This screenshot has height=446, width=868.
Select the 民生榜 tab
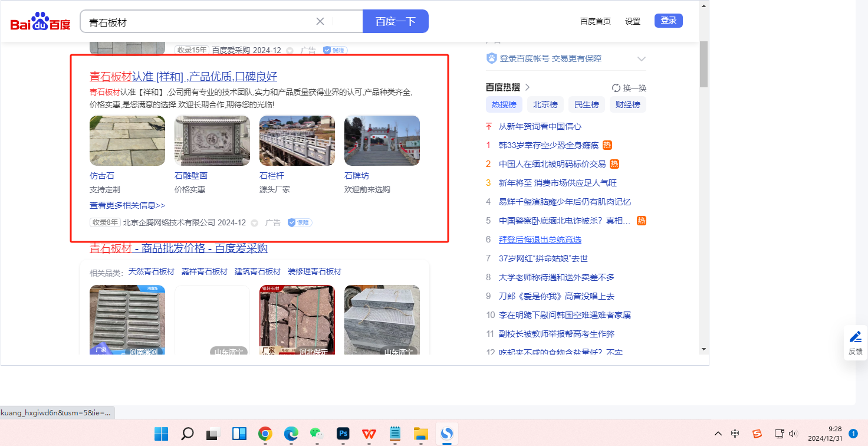tap(587, 104)
